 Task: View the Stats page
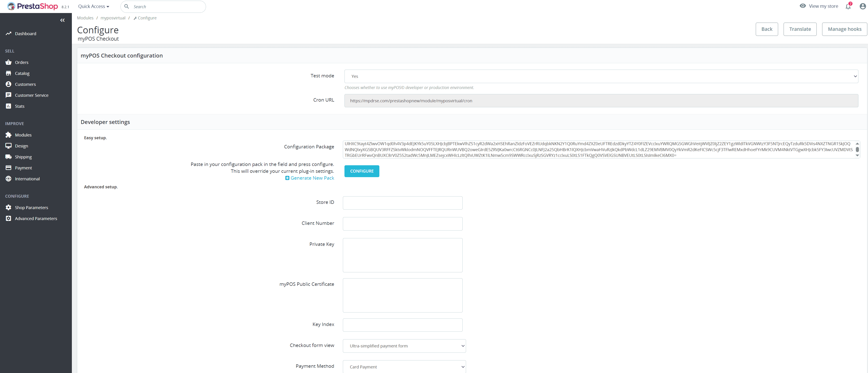coord(19,106)
